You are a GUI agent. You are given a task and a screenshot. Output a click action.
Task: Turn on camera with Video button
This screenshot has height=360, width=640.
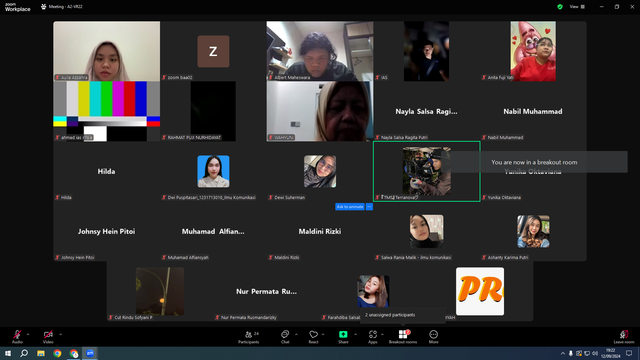tap(48, 337)
